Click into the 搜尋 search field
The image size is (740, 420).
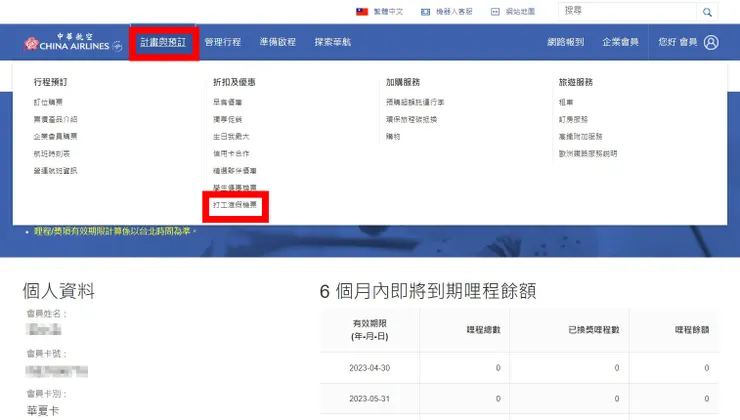(x=628, y=11)
